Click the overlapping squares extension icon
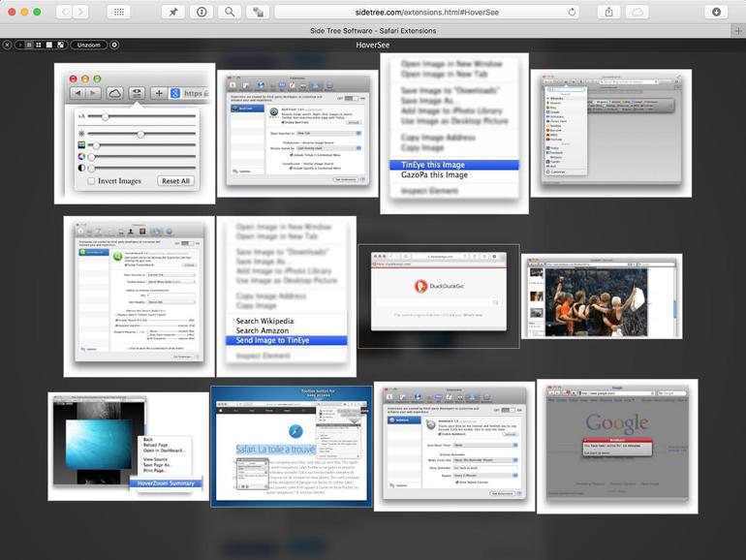746x560 pixels. 258,12
